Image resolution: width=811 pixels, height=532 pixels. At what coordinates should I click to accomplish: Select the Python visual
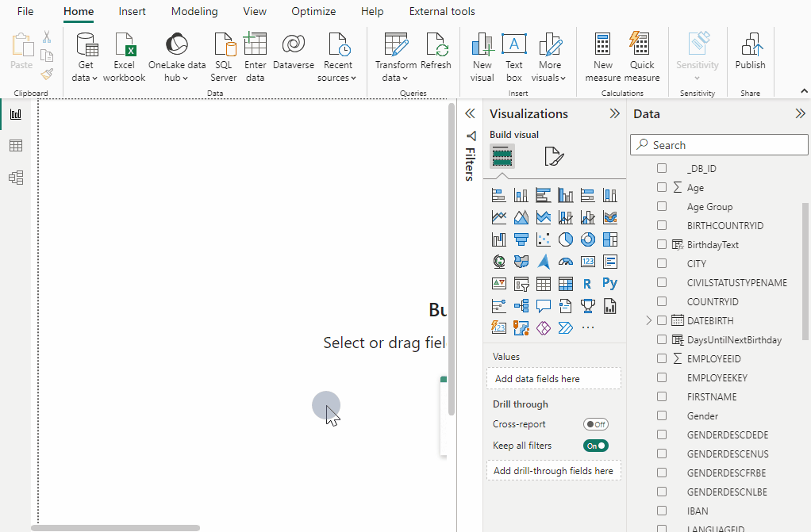coord(609,283)
